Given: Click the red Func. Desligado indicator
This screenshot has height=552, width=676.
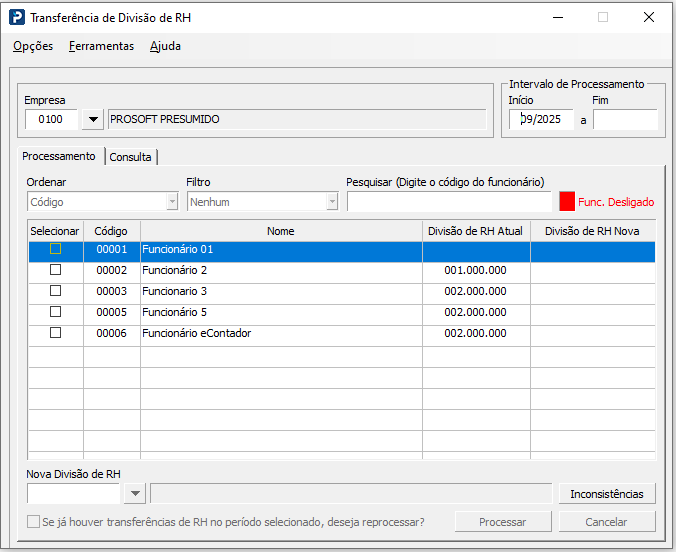Looking at the screenshot, I should coord(567,201).
